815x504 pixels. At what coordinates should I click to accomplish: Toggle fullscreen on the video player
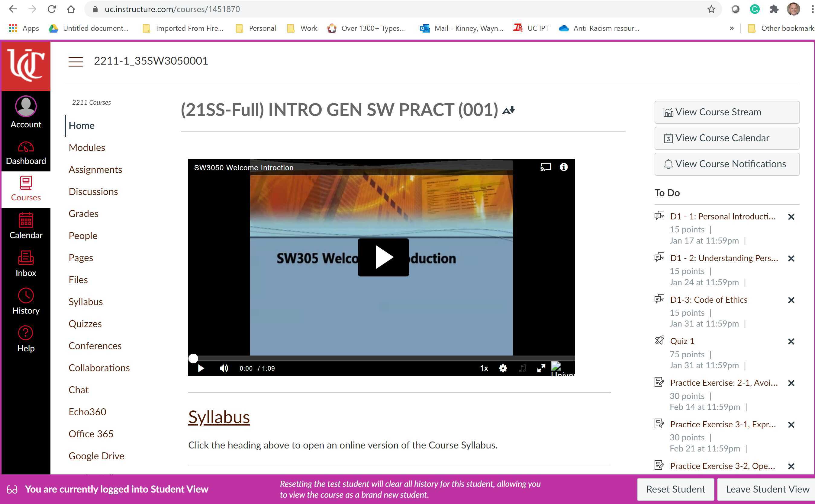(541, 368)
